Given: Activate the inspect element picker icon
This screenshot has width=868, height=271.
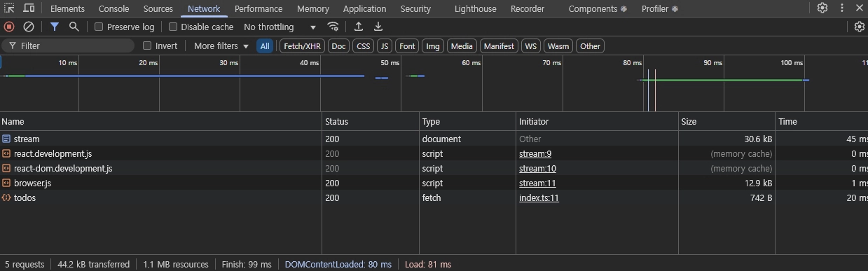Looking at the screenshot, I should tap(10, 8).
